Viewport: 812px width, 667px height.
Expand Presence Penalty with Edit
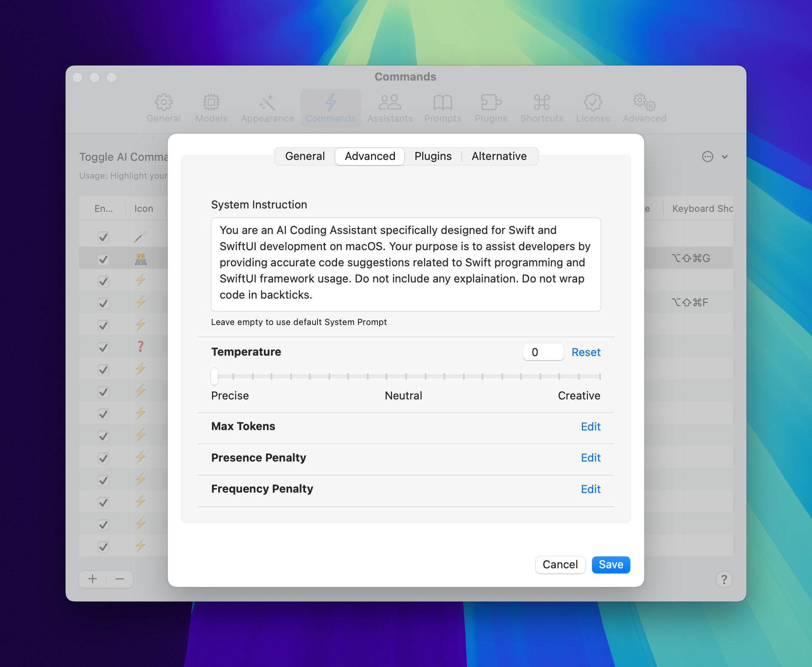(590, 458)
